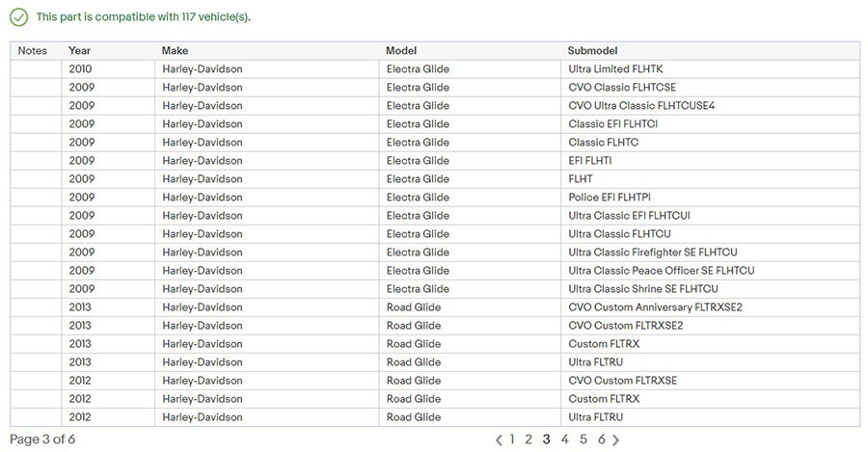Image resolution: width=868 pixels, height=452 pixels.
Task: Open page 5 of the compatibility list
Action: click(583, 439)
